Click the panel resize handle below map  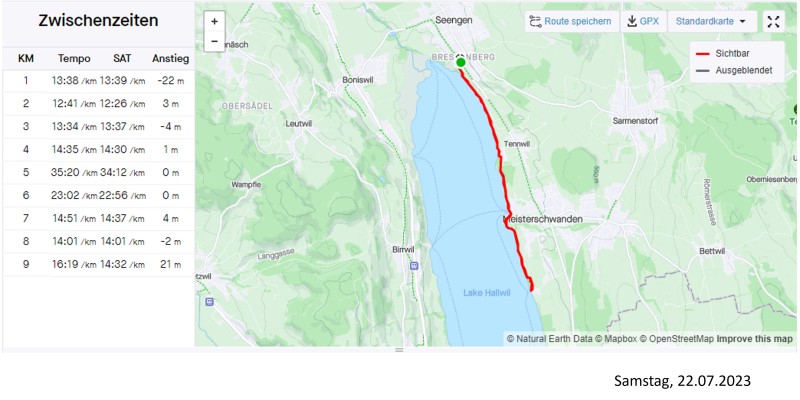[399, 350]
